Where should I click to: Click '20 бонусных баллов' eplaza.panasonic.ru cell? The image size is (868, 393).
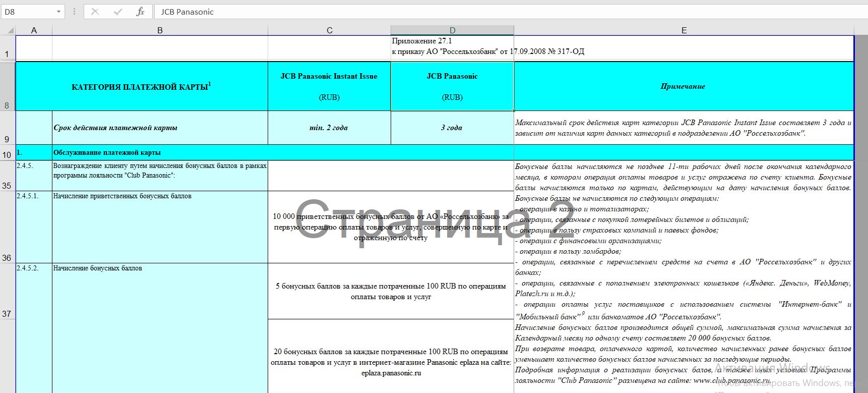(391, 357)
